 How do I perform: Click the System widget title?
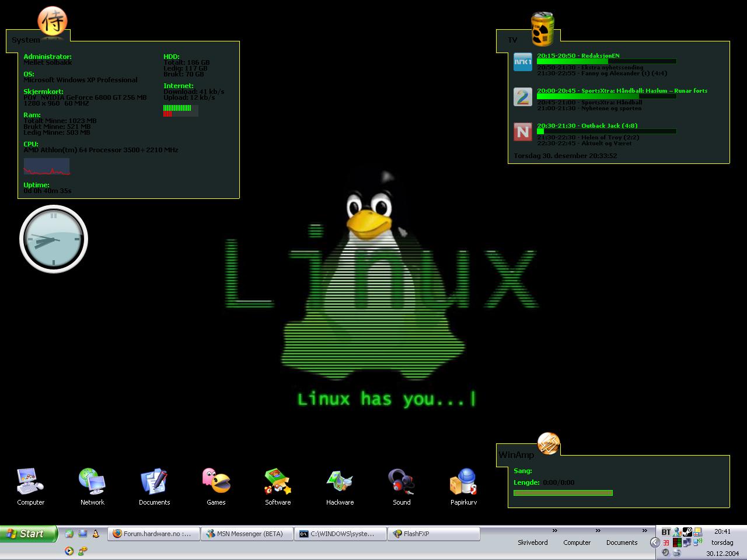click(26, 40)
